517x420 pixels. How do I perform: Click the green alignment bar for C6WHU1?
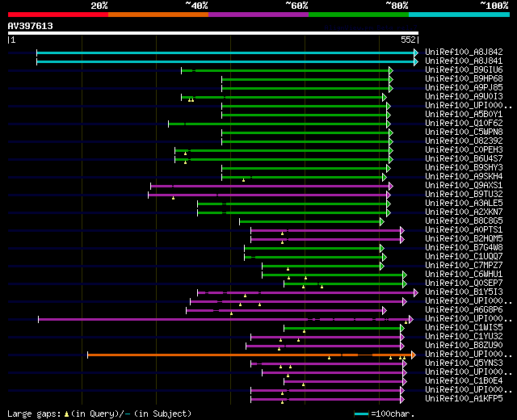(332, 275)
